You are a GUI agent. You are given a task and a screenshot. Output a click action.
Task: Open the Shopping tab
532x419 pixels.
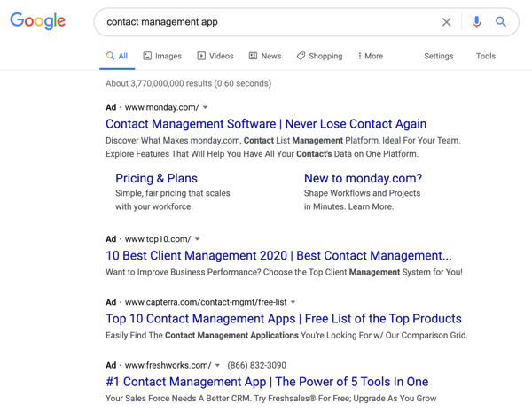pos(319,56)
